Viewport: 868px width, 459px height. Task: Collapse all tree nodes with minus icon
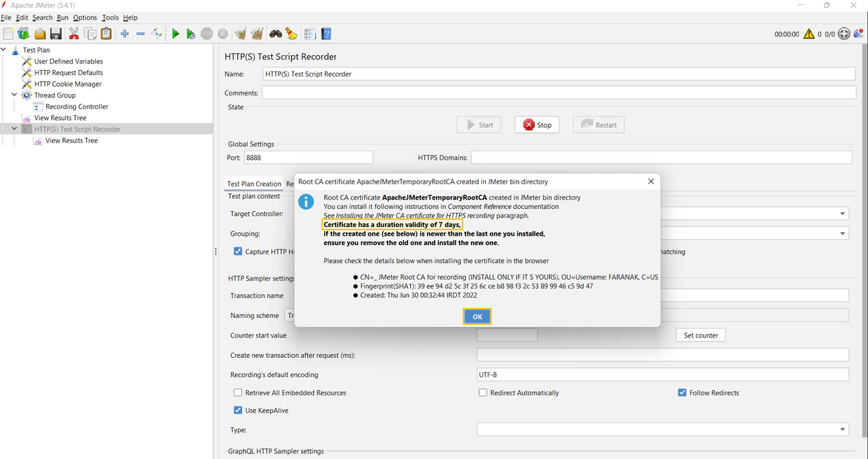pos(140,33)
